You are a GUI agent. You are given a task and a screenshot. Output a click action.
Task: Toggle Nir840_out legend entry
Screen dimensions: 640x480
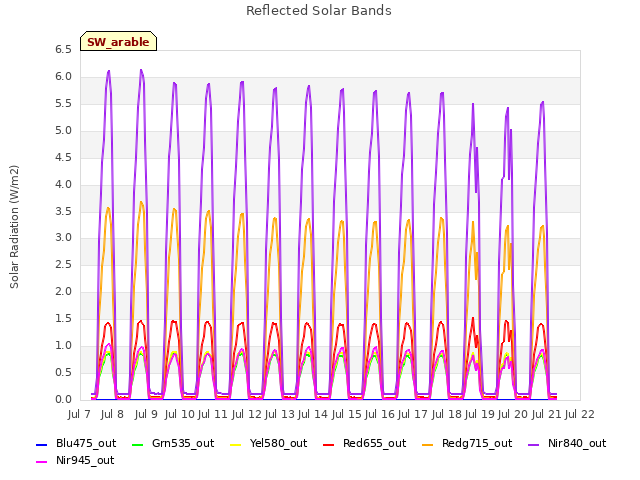click(x=567, y=444)
